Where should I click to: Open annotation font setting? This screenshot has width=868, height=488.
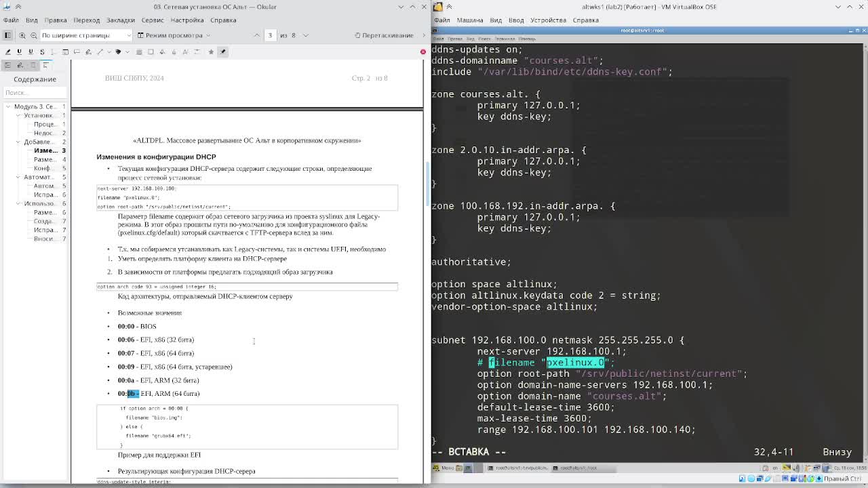[x=185, y=52]
